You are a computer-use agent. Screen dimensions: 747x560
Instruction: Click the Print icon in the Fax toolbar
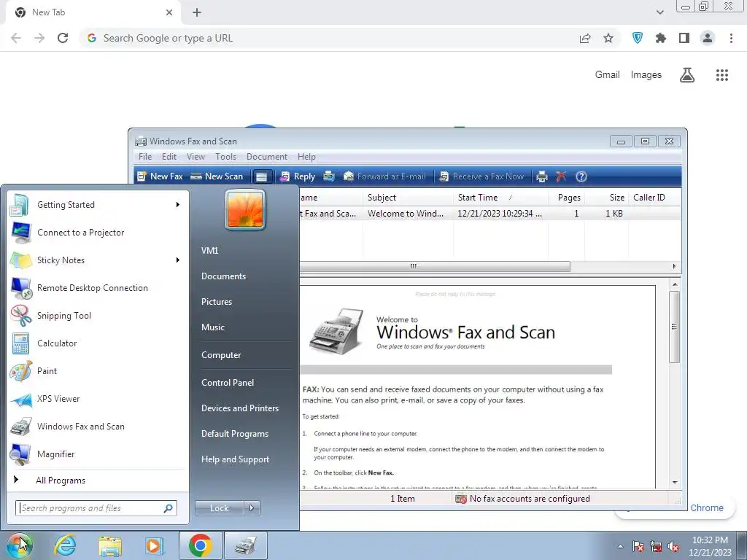pyautogui.click(x=542, y=176)
